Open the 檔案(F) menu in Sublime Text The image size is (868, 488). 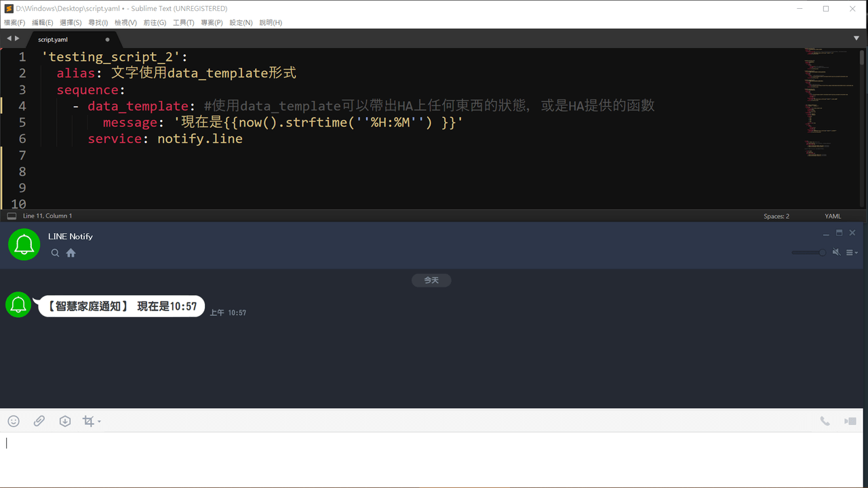pyautogui.click(x=14, y=22)
